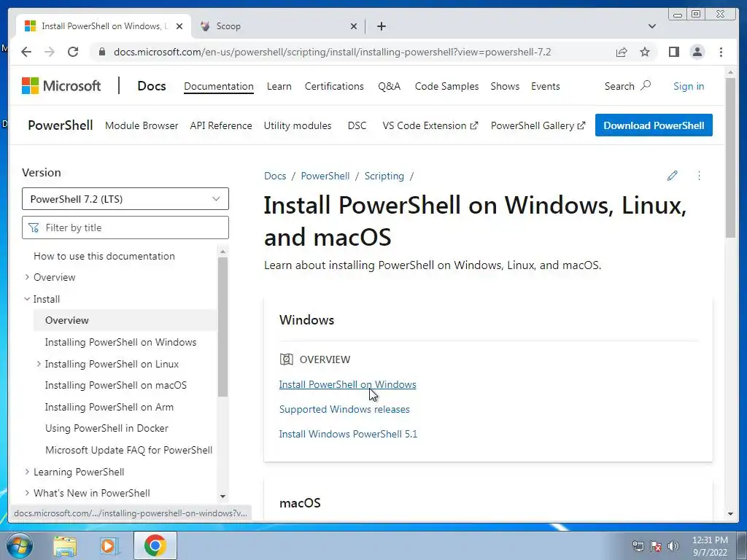The width and height of the screenshot is (747, 560).
Task: Click the Search magnifier icon
Action: pos(646,86)
